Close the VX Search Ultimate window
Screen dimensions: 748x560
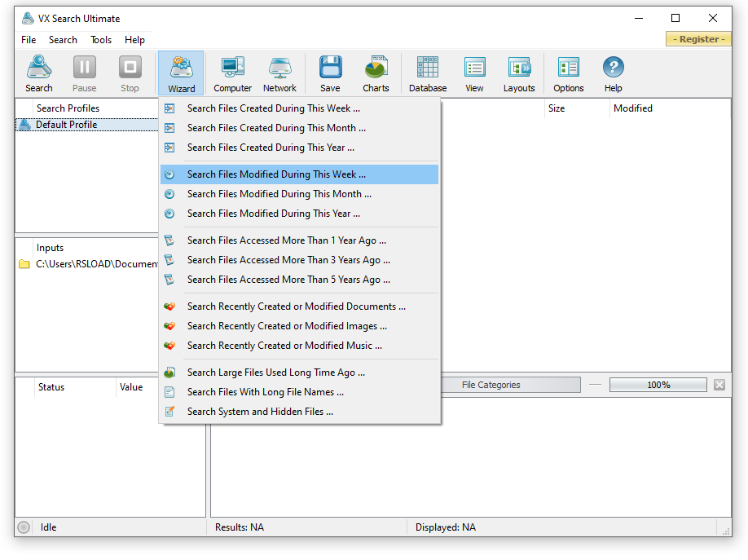point(712,18)
